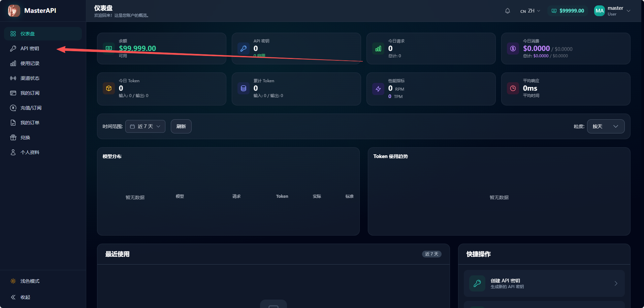Expand the master user menu arrow

[x=629, y=11]
